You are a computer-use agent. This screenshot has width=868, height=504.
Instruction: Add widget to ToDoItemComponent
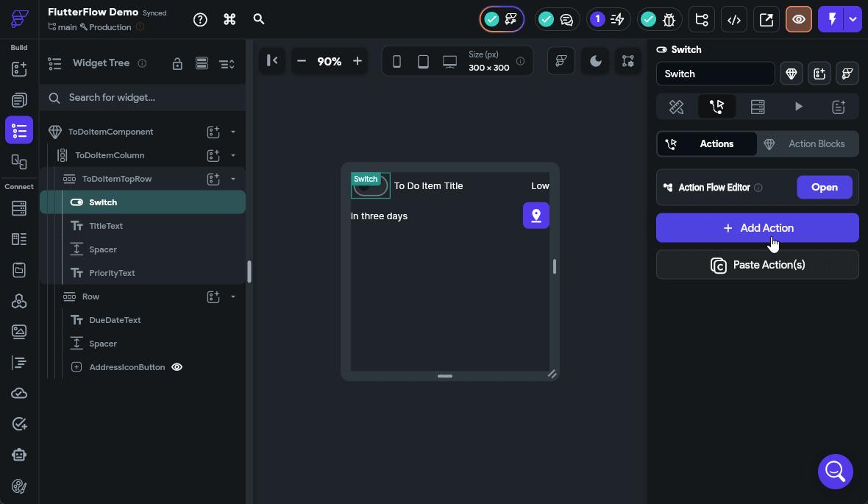coord(213,132)
